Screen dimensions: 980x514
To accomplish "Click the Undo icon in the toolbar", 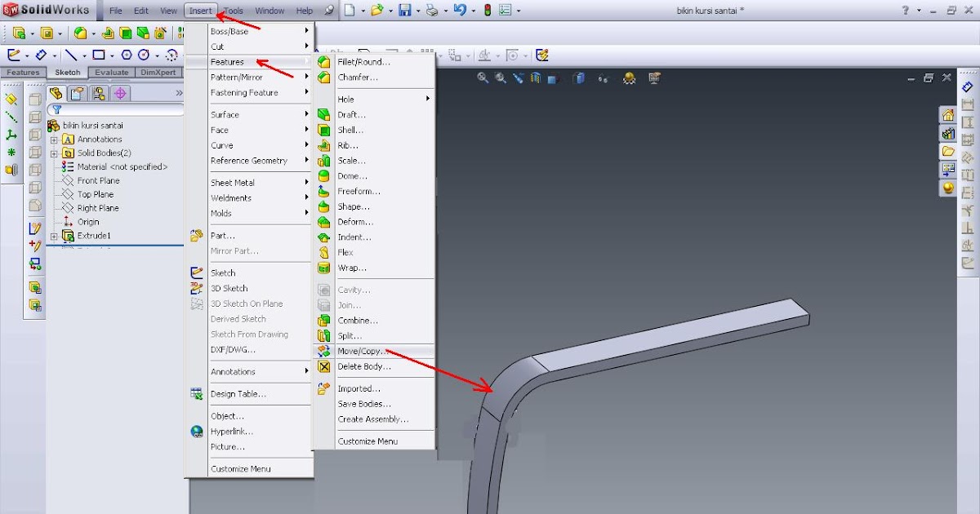I will pos(459,9).
